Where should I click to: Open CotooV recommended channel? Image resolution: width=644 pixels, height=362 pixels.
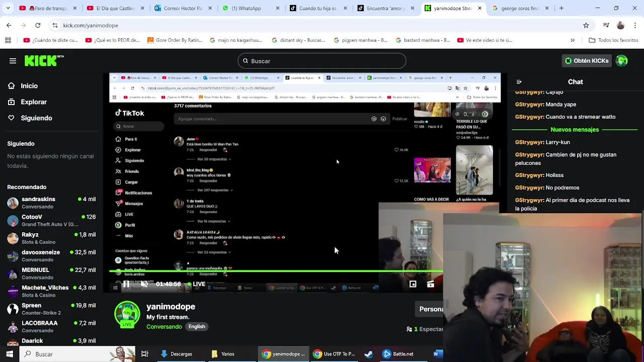point(50,220)
